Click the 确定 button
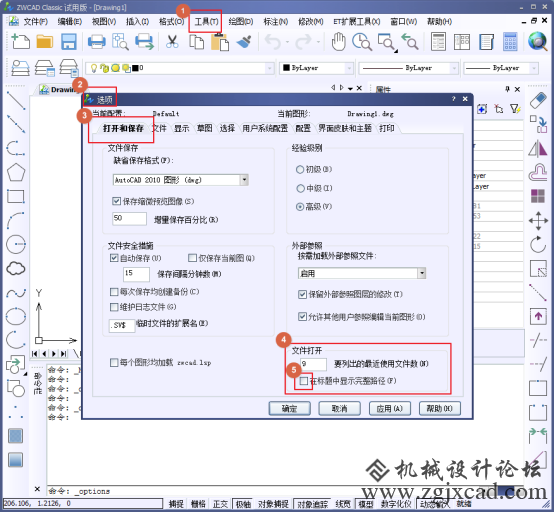Screen dimensions: 554x513 (290, 409)
